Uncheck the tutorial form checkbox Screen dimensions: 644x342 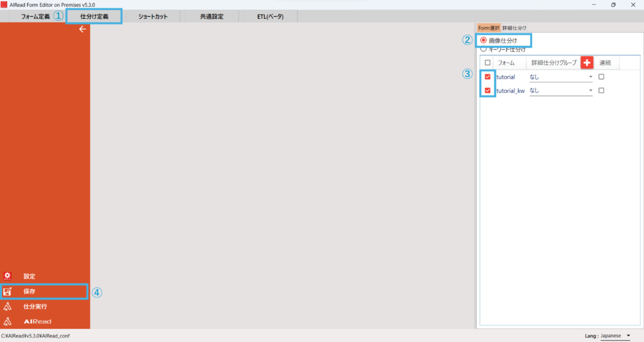pos(487,77)
